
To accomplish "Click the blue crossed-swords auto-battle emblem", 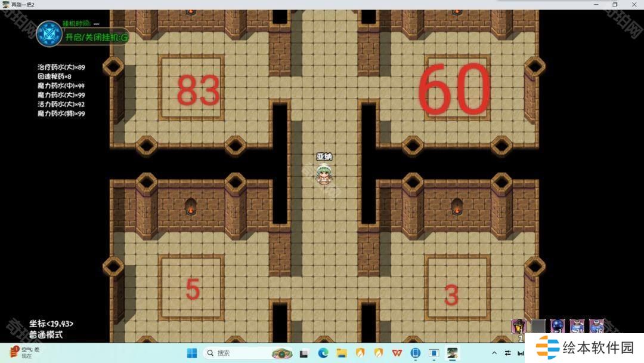I will click(x=49, y=34).
